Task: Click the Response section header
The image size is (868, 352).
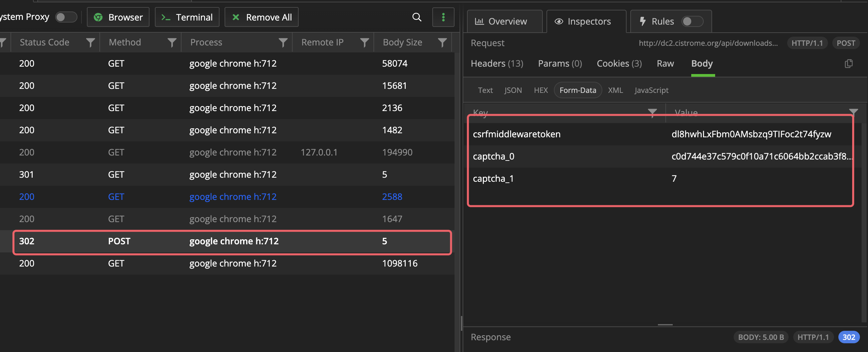Action: click(x=490, y=337)
